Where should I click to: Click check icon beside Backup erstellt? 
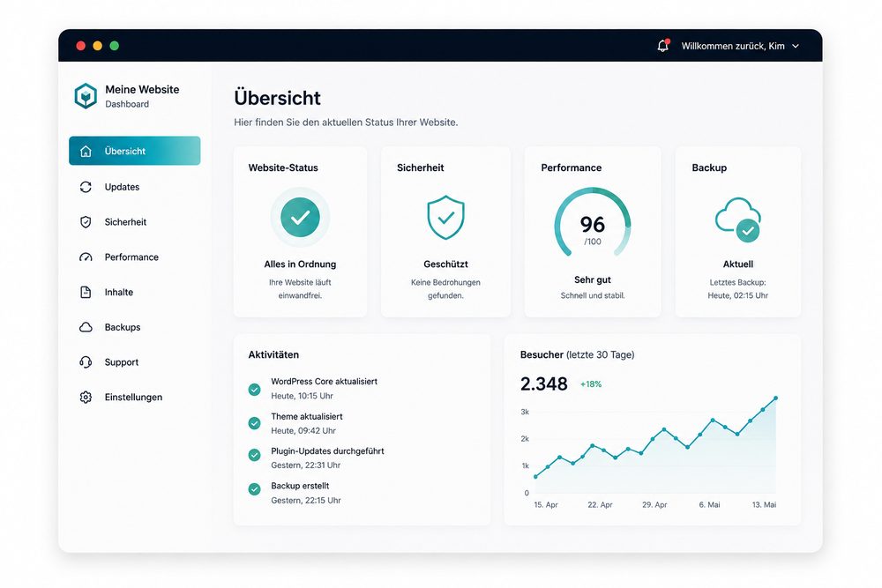(254, 489)
